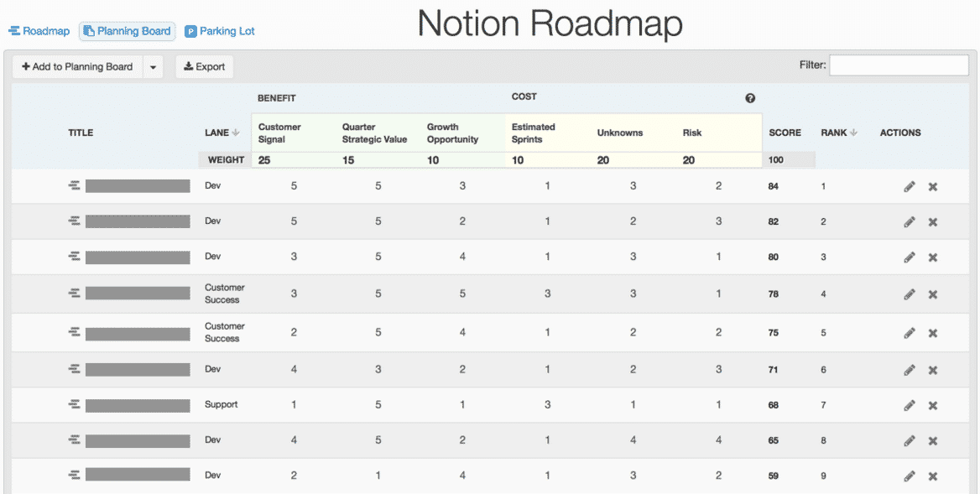This screenshot has height=494, width=980.
Task: Delete the row with score 80
Action: [932, 257]
